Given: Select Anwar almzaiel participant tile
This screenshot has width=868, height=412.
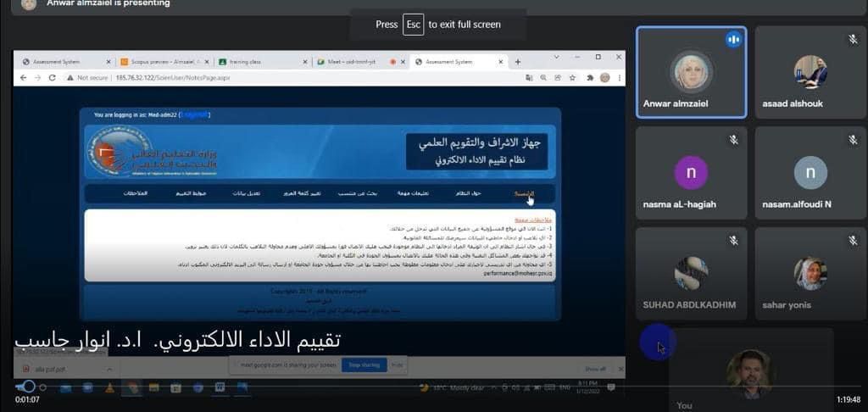Looking at the screenshot, I should tap(692, 73).
